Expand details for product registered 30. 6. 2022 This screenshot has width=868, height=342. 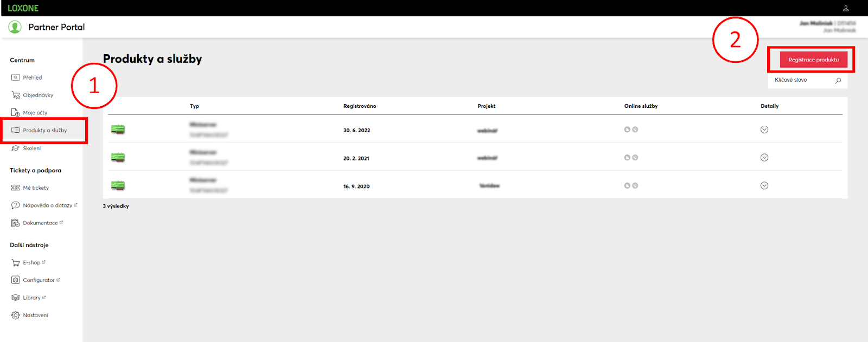(764, 130)
